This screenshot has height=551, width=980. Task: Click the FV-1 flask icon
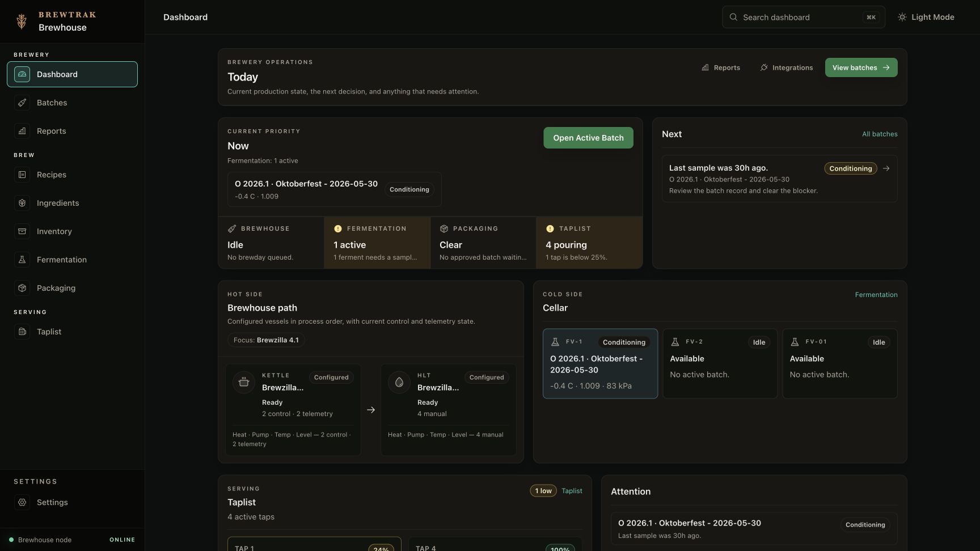coord(555,342)
